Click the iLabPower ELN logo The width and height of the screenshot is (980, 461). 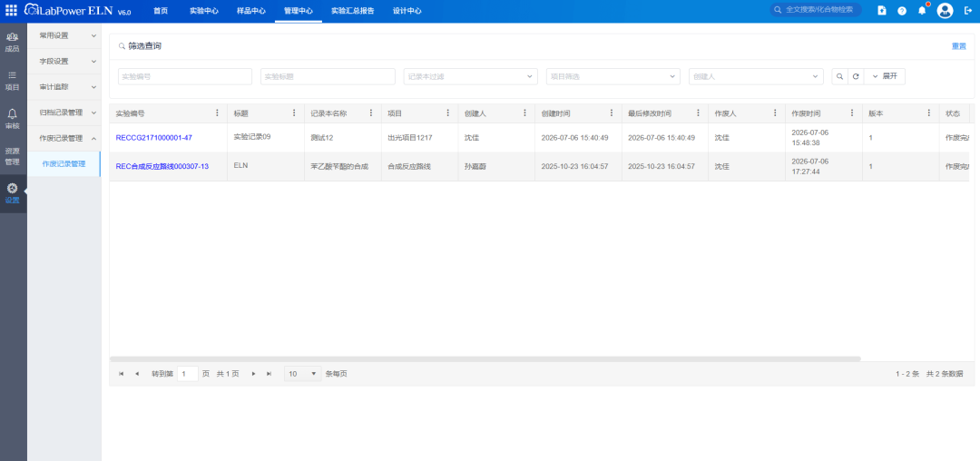click(x=77, y=11)
